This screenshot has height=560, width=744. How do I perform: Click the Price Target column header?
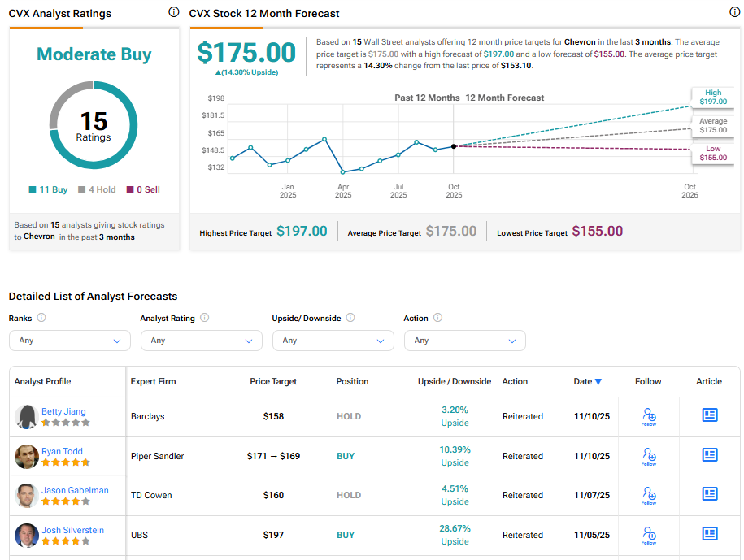pyautogui.click(x=273, y=381)
